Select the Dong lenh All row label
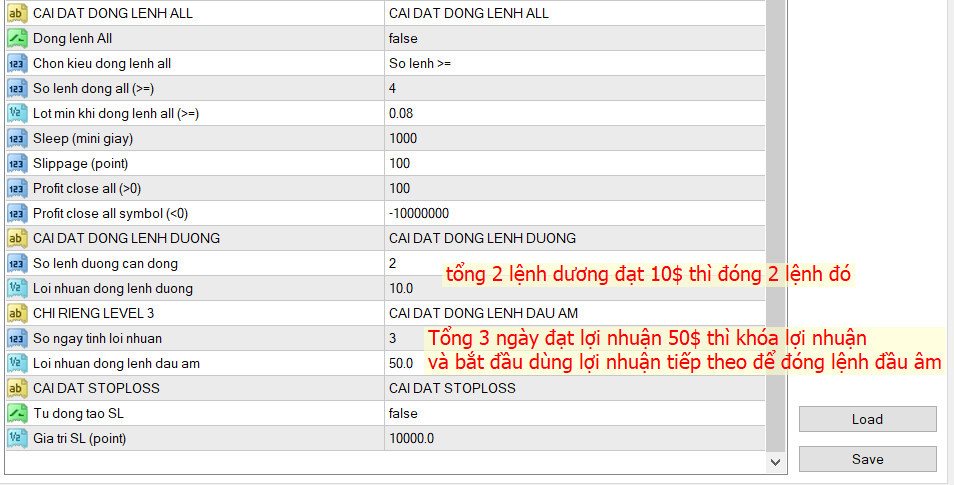This screenshot has height=485, width=954. pos(72,38)
